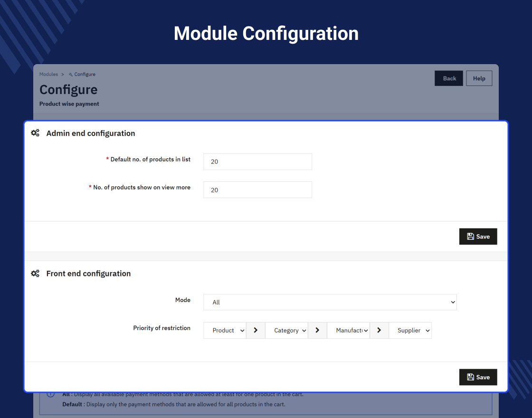The image size is (532, 418).
Task: Click the Default no. of products field
Action: (x=257, y=161)
